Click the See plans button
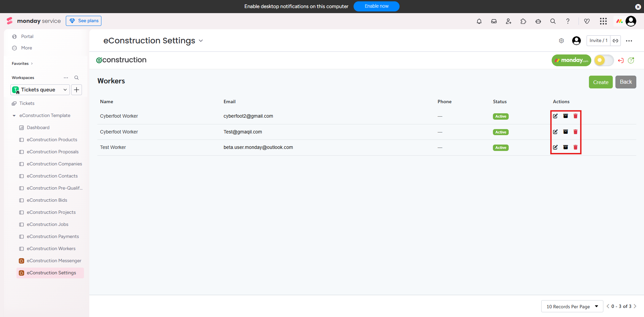The image size is (644, 317). [x=84, y=21]
